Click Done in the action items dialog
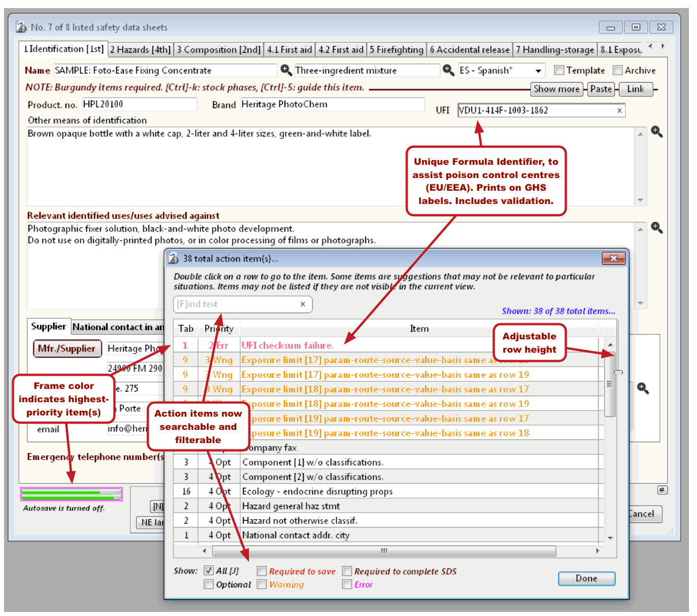This screenshot has height=616, width=697. [586, 578]
